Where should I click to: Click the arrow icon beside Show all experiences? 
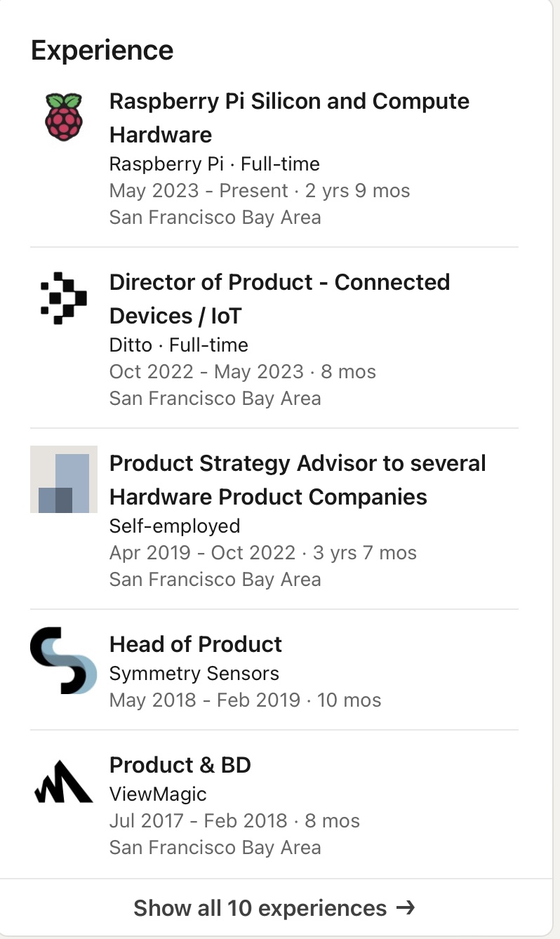405,908
